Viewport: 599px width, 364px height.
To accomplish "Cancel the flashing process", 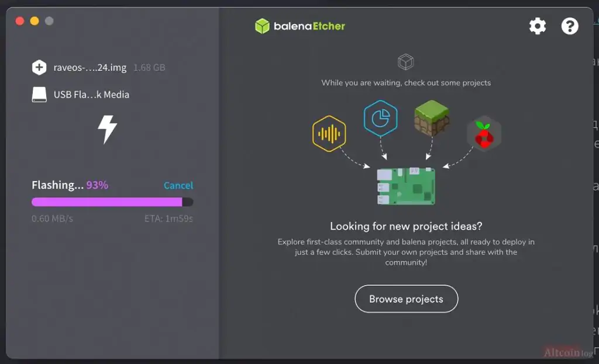I will (178, 185).
